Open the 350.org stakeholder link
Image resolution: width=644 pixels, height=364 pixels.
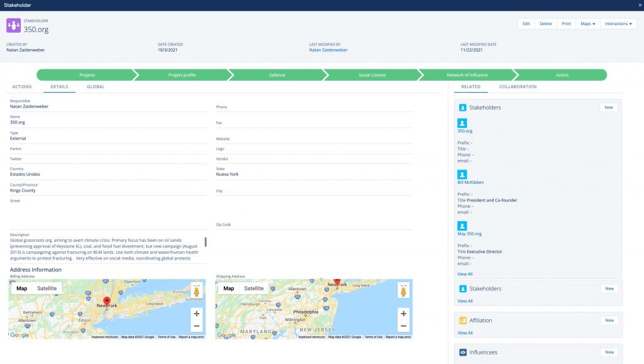465,131
